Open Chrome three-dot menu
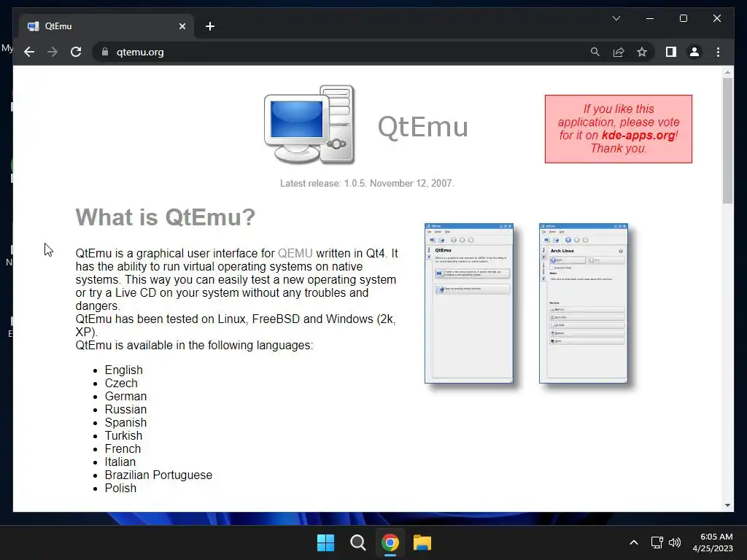 (x=718, y=52)
